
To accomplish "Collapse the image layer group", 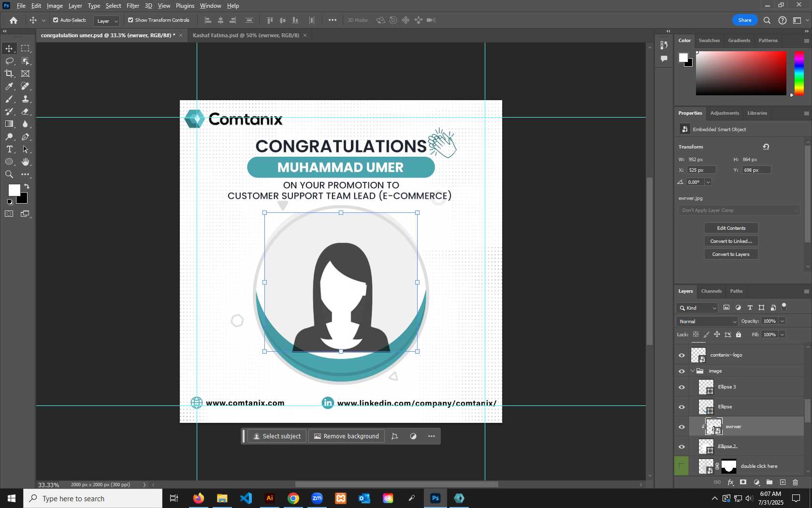I will (693, 371).
